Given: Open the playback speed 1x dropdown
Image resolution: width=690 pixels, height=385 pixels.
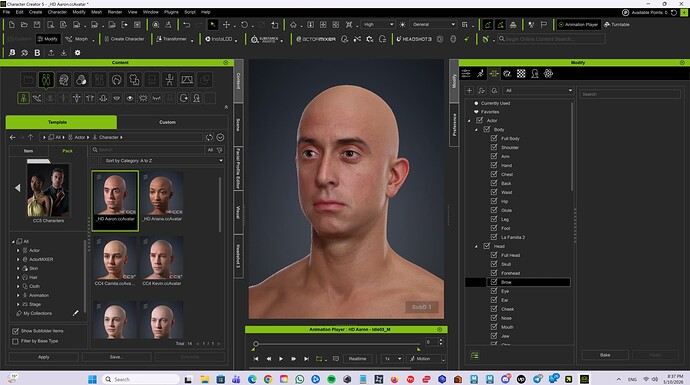Looking at the screenshot, I should (392, 359).
